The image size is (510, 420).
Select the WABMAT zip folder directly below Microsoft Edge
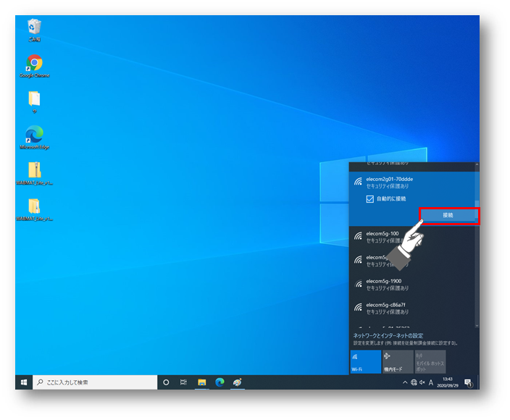(34, 173)
